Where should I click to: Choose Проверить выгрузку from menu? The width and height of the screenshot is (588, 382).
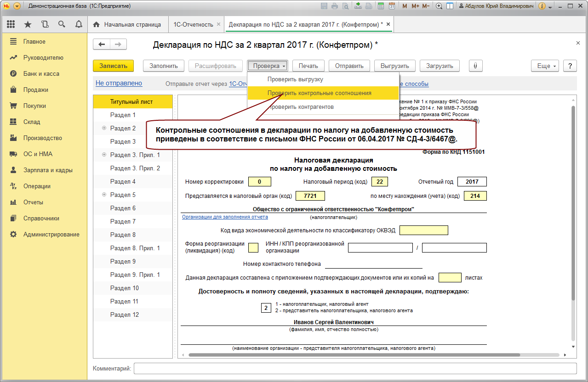point(295,79)
